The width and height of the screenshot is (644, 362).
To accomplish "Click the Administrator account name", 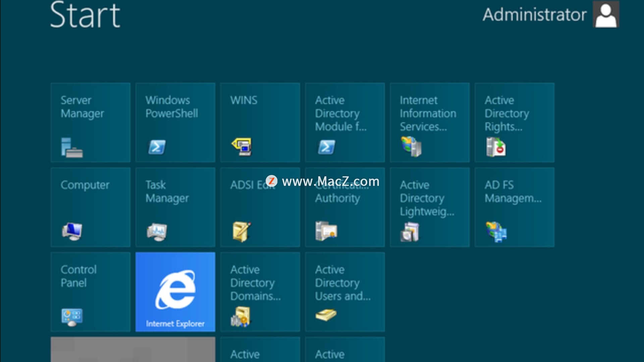I will (x=534, y=15).
